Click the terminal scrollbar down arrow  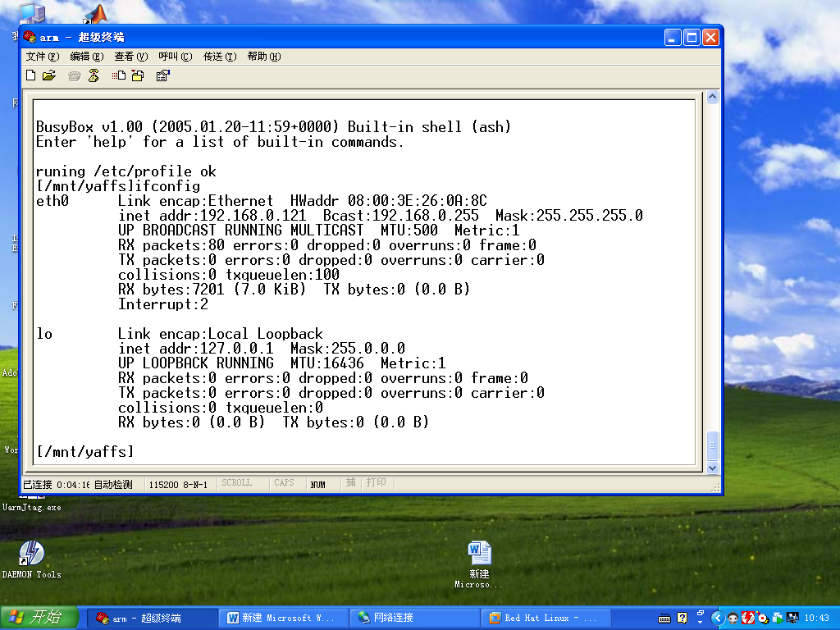pos(713,468)
